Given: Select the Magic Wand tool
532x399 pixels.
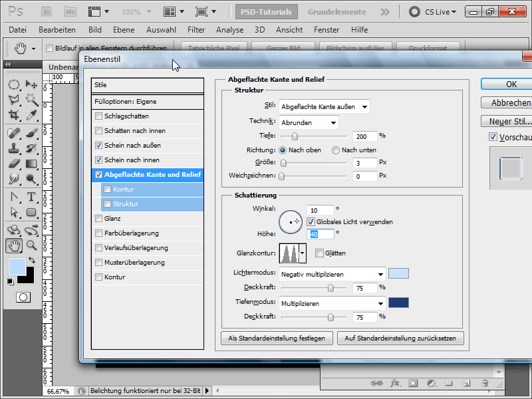Looking at the screenshot, I should (x=31, y=99).
